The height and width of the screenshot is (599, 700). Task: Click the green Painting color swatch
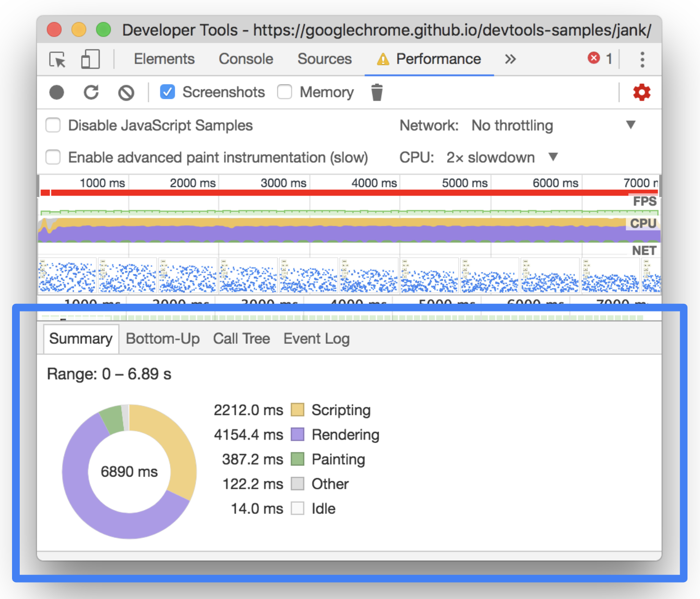(298, 459)
